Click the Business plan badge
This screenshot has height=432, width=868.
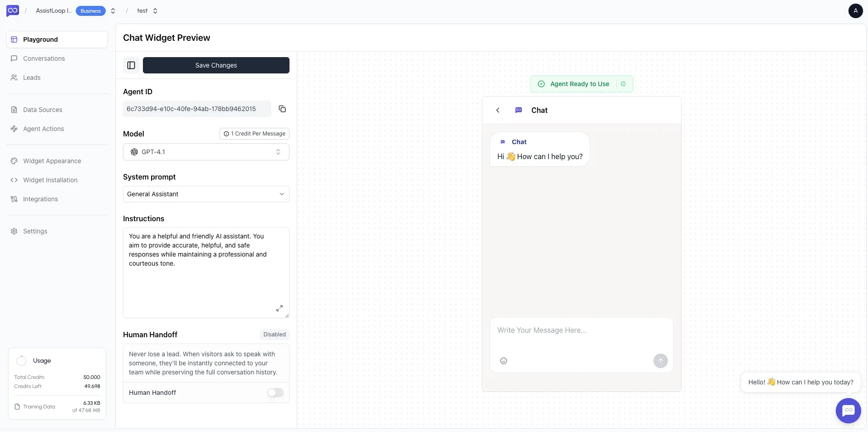[91, 11]
